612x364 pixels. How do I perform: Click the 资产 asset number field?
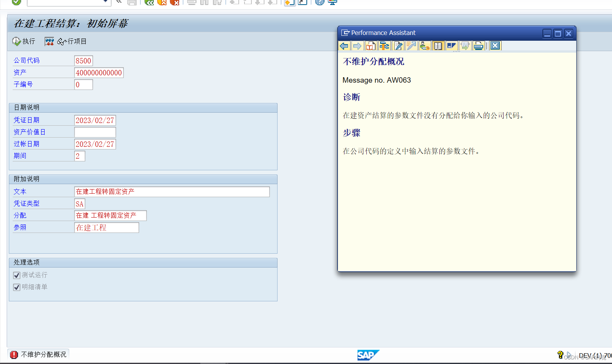99,73
